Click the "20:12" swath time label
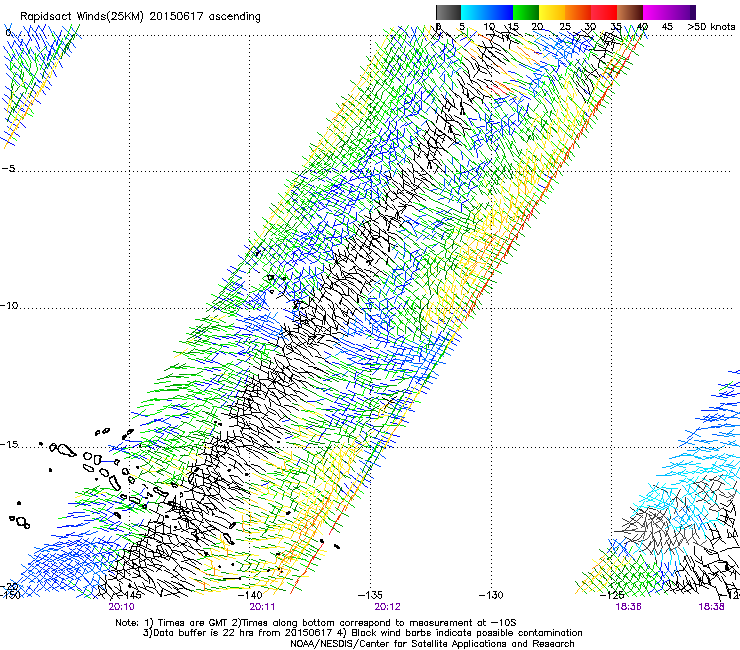The height and width of the screenshot is (650, 740). 387,607
